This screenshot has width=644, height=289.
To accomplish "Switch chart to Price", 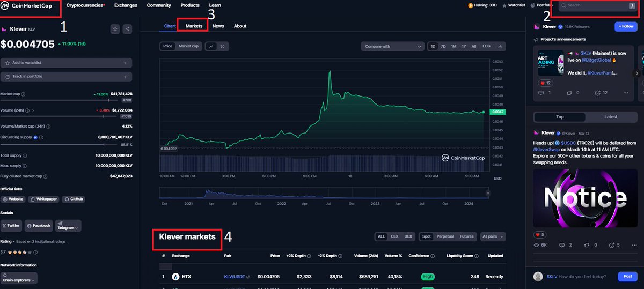I will (x=168, y=46).
